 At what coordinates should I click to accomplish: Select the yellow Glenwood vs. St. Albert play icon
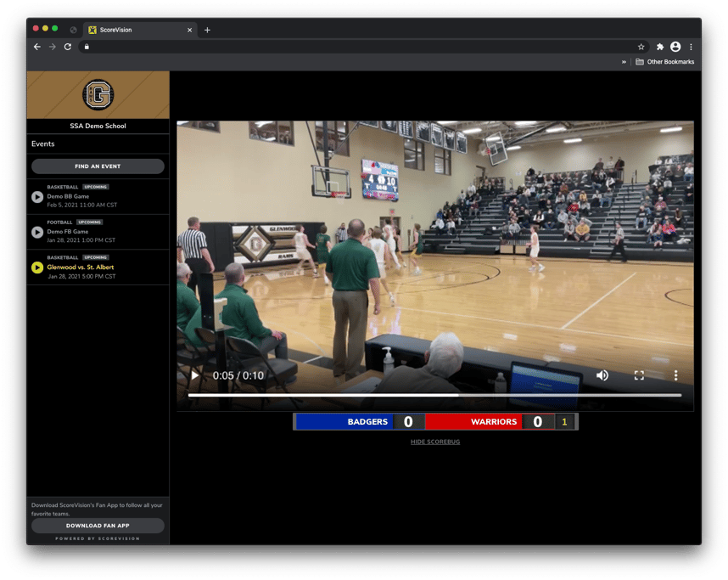pyautogui.click(x=36, y=267)
